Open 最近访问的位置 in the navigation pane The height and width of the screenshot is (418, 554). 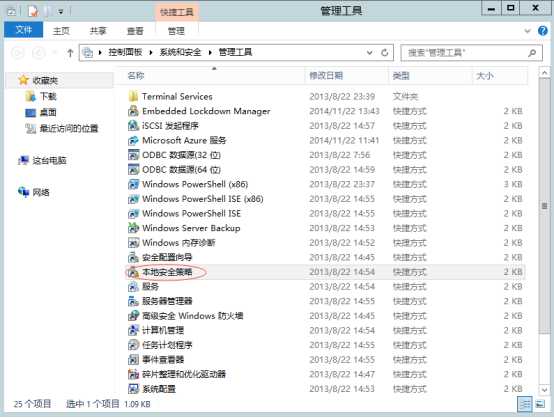[69, 128]
